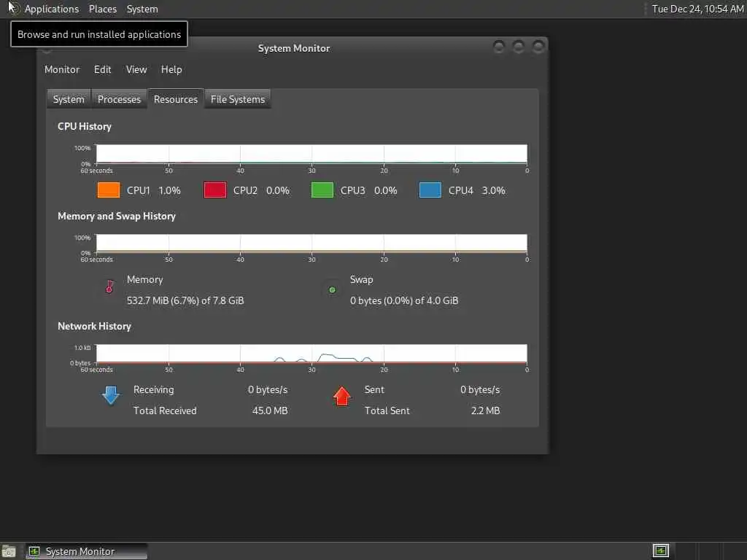Click the blue Receiving arrow icon
This screenshot has width=747, height=560.
tap(111, 395)
